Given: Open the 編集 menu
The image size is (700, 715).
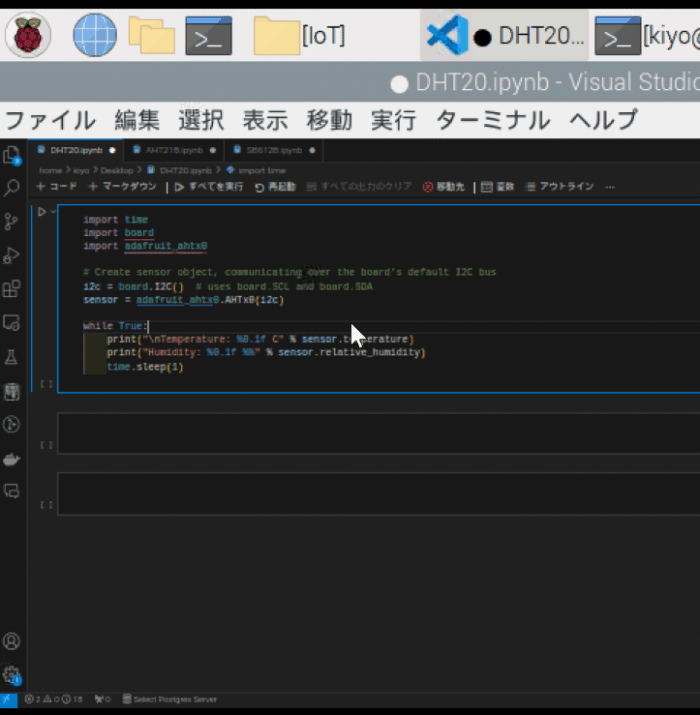Looking at the screenshot, I should [x=137, y=120].
